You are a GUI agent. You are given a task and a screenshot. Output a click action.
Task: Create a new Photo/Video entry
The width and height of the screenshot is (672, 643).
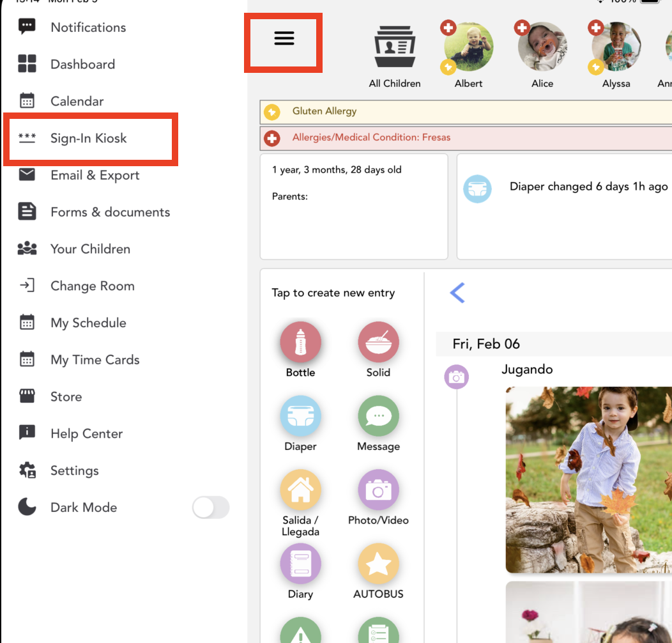pos(378,490)
